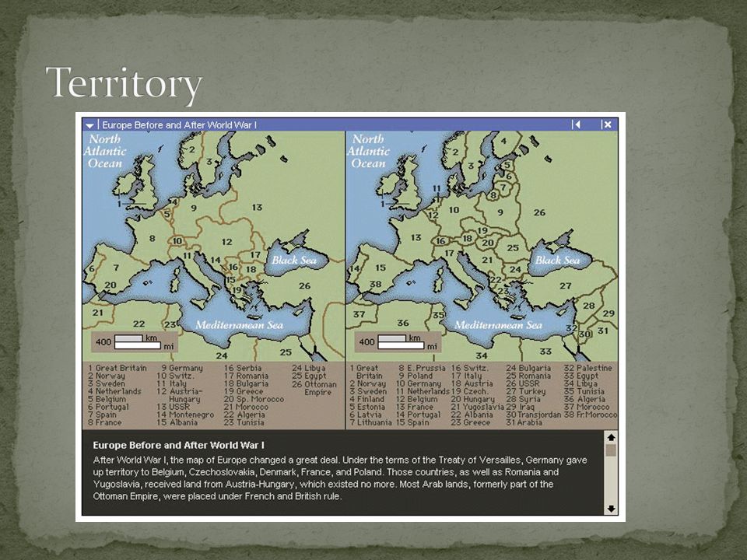Click legend entry '6 Latvia'

pyautogui.click(x=366, y=415)
